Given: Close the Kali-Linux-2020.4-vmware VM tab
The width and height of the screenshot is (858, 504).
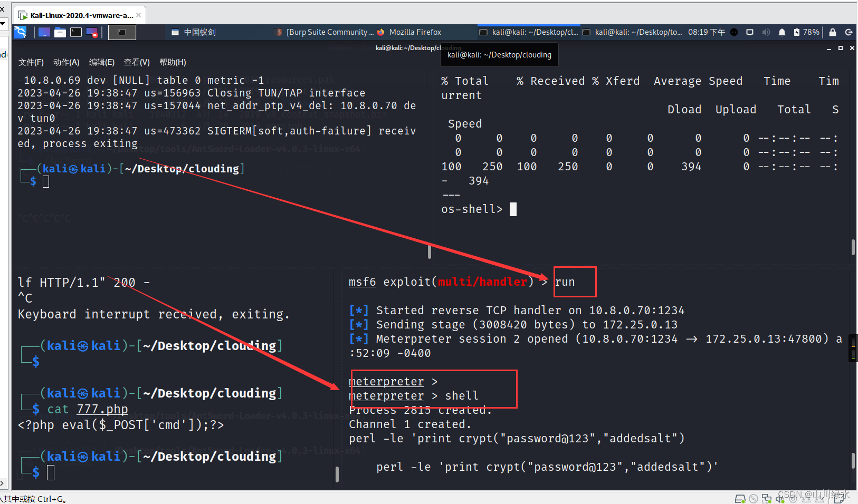Looking at the screenshot, I should click(x=138, y=15).
